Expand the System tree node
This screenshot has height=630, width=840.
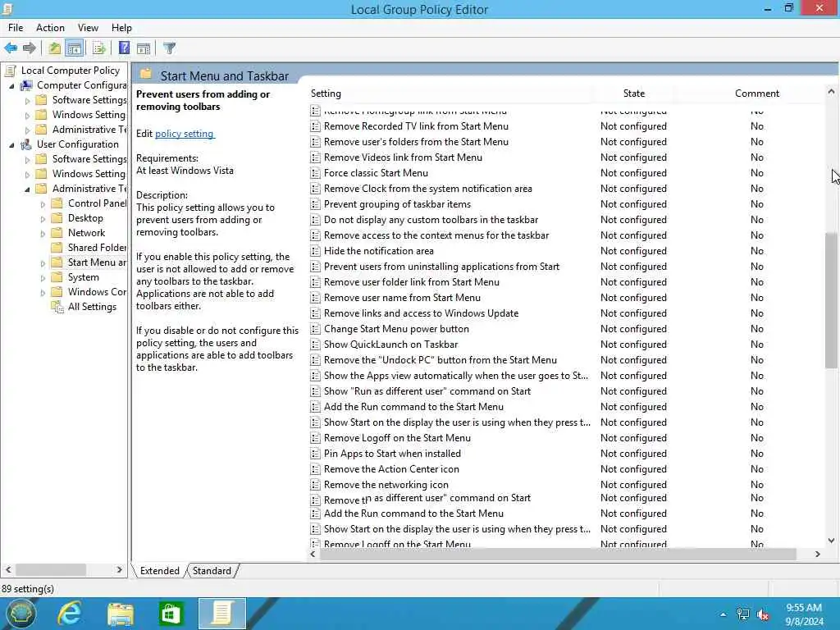[x=43, y=277]
